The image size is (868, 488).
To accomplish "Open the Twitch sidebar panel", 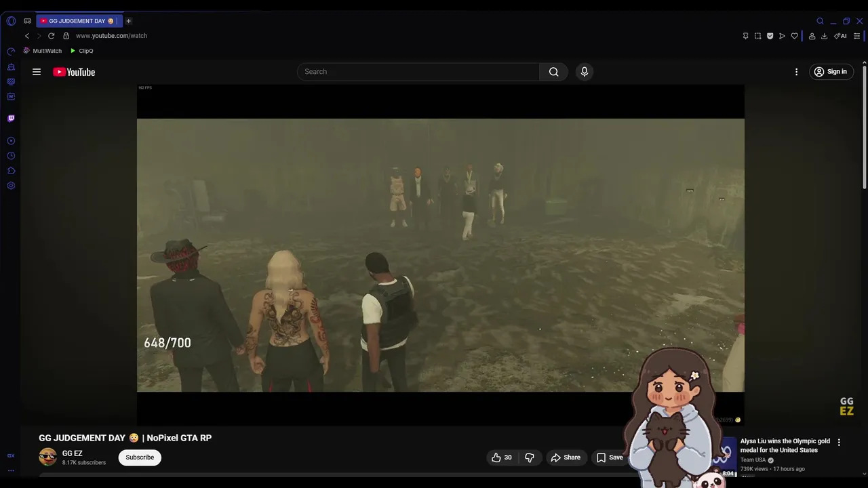I will coord(11,119).
